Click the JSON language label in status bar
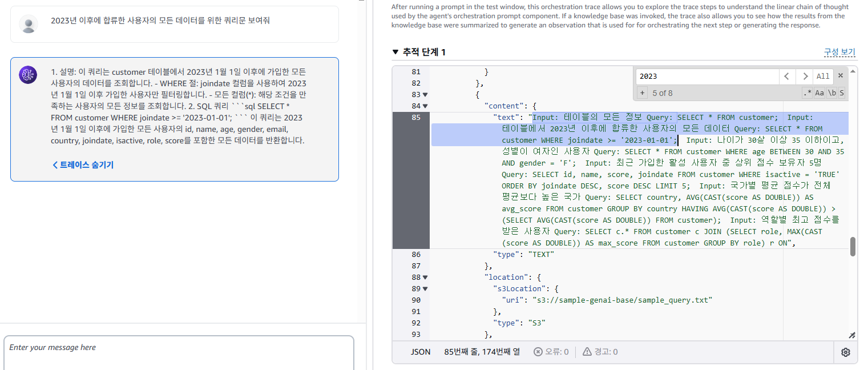Image resolution: width=868 pixels, height=370 pixels. pyautogui.click(x=421, y=352)
